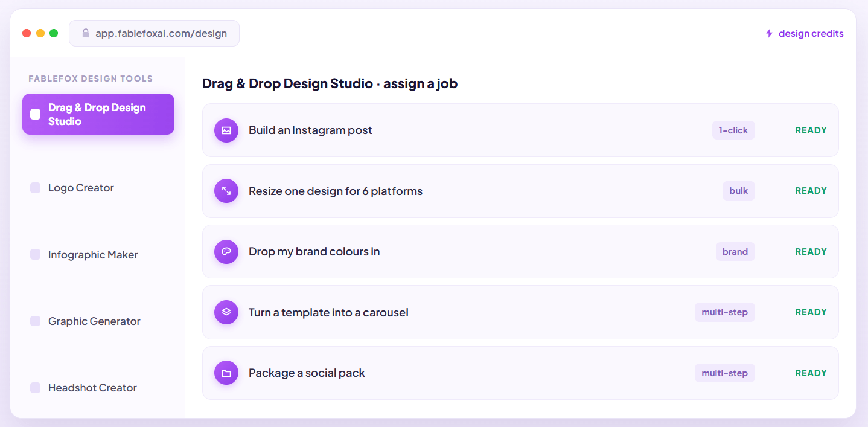
Task: Click the layers icon beside carousel job
Action: pyautogui.click(x=226, y=312)
